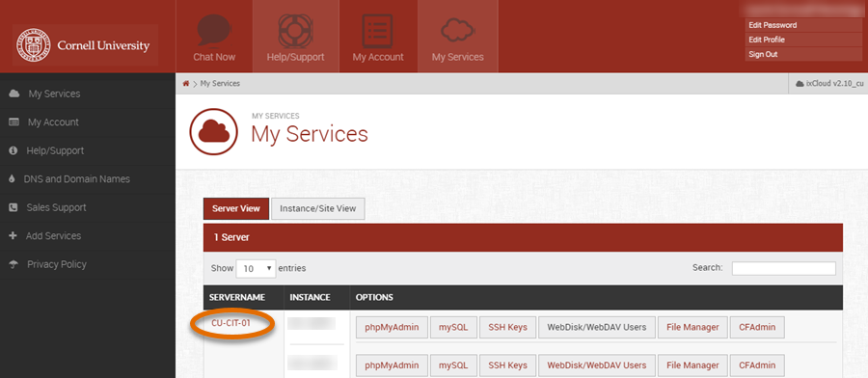Click the home icon in breadcrumb
Screen dimensions: 868x378
[x=186, y=84]
